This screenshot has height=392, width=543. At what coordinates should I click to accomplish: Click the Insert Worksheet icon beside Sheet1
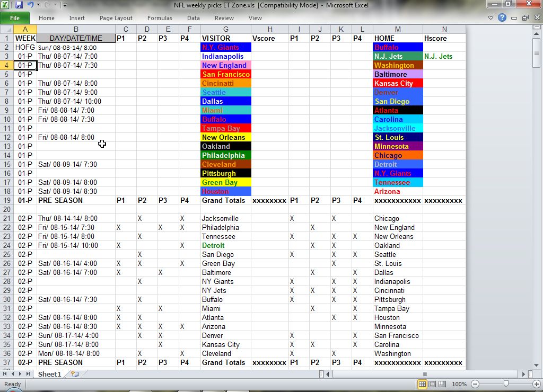(75, 374)
